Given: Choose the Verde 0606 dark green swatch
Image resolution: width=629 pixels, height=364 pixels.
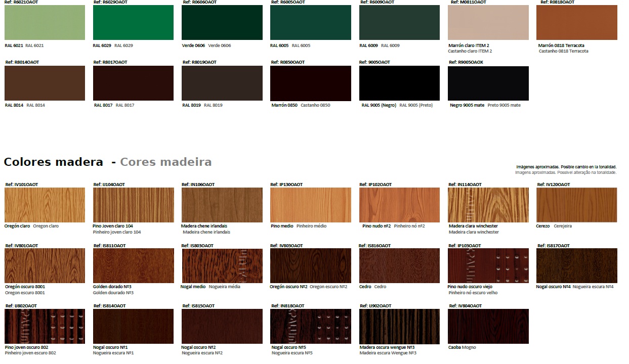Looking at the screenshot, I should pyautogui.click(x=222, y=23).
